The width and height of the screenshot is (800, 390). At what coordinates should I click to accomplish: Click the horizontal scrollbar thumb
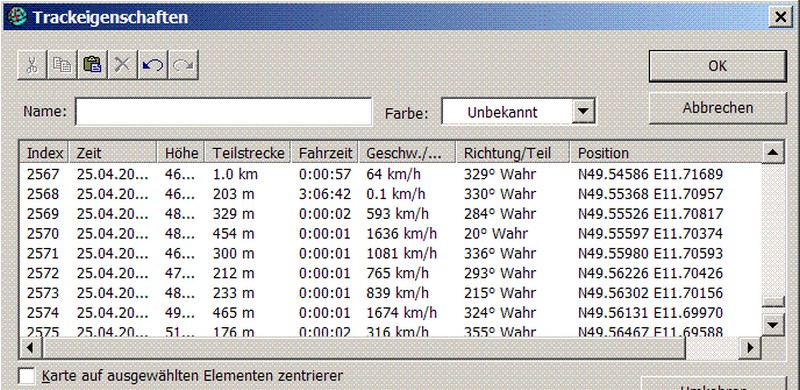point(364,348)
